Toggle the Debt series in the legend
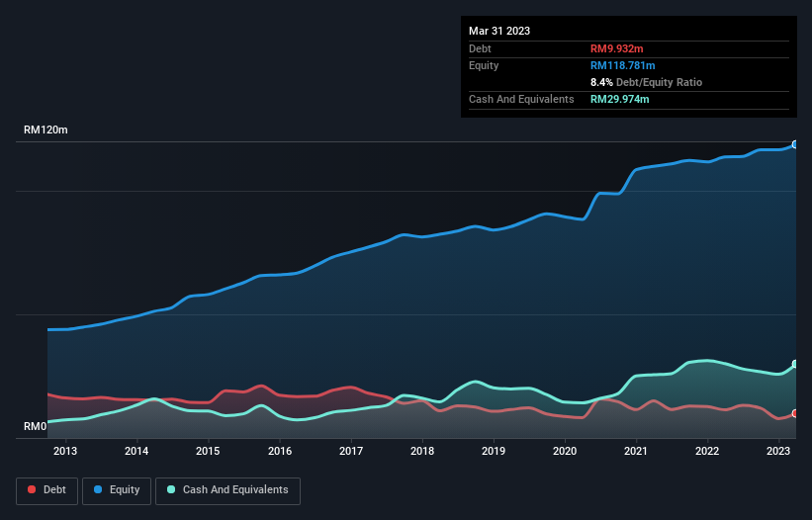The width and height of the screenshot is (812, 520). (x=45, y=489)
